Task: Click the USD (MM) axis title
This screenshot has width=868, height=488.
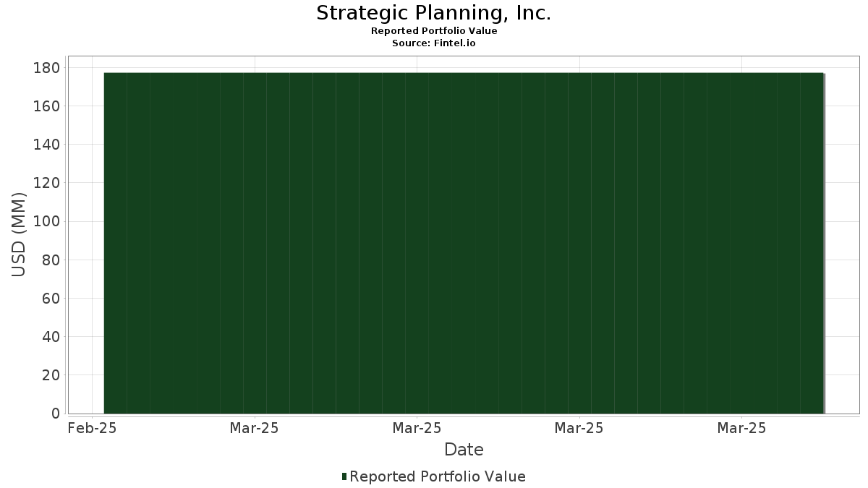Action: point(19,234)
